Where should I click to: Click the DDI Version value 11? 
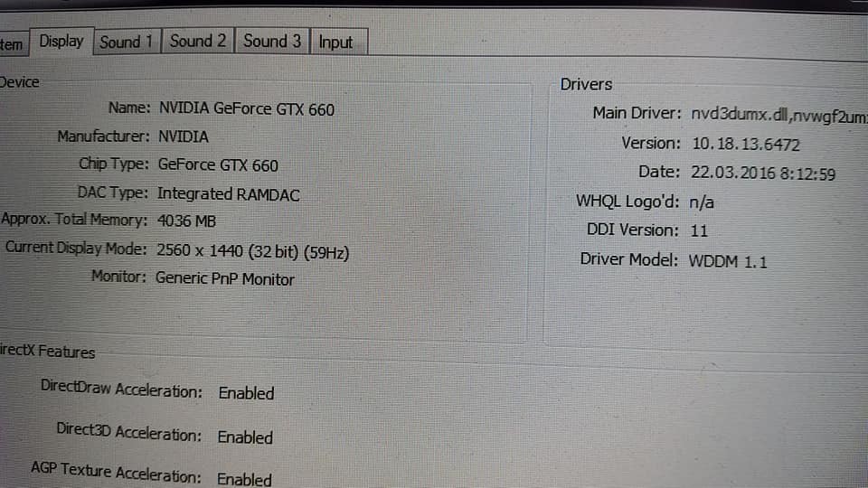(x=699, y=230)
